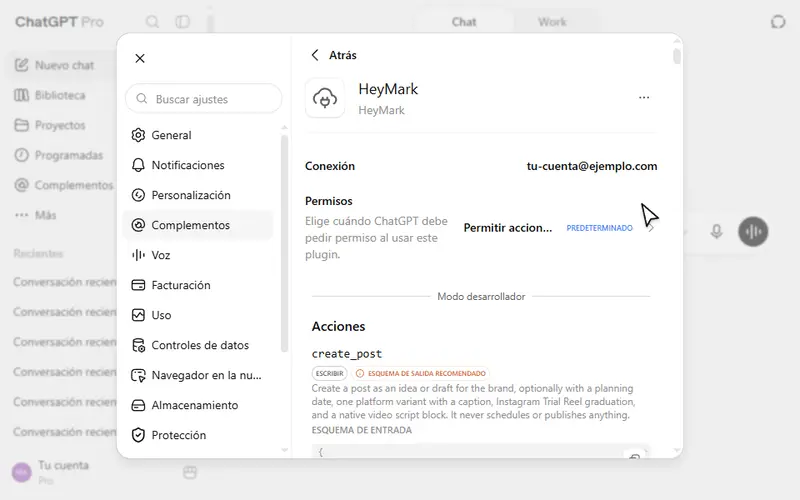Screen dimensions: 800x500
Task: Open the Permitir accion... permission dropdown
Action: click(559, 228)
